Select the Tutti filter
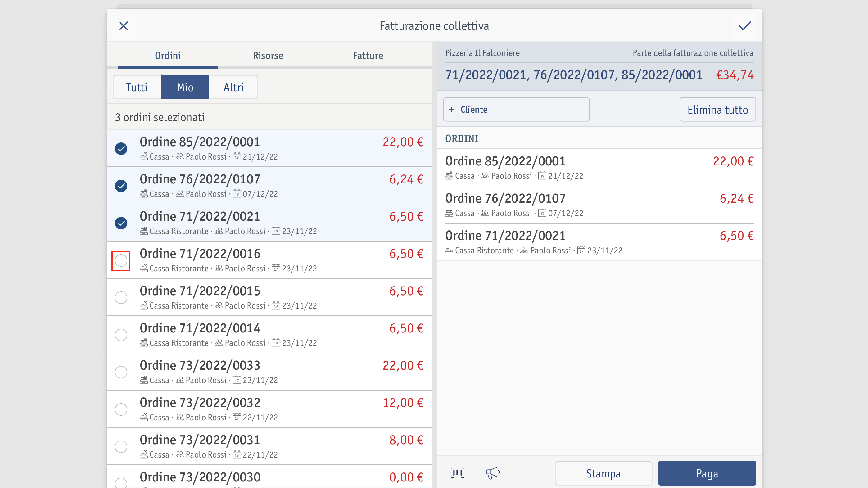 point(137,87)
